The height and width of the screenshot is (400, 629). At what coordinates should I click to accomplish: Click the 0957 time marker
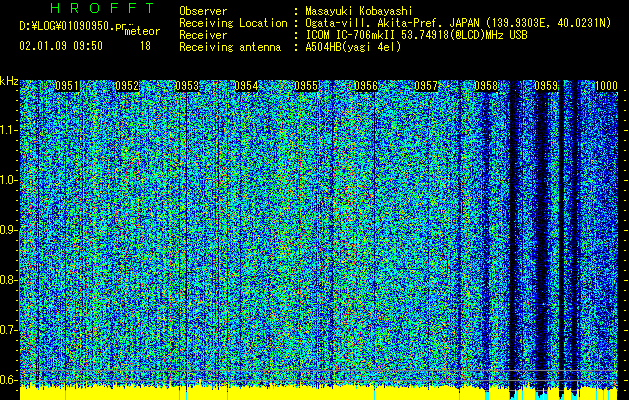click(x=426, y=86)
